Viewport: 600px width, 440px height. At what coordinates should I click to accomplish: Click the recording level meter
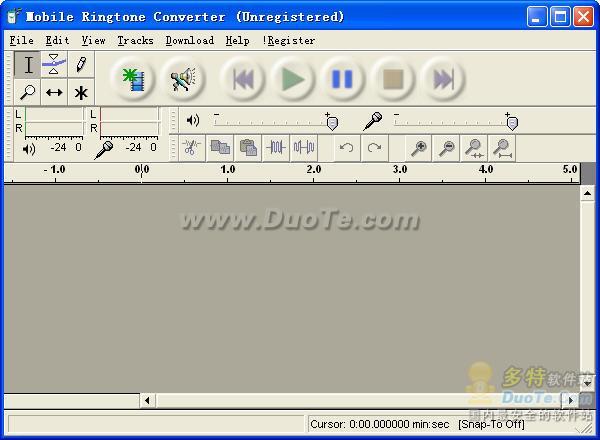[129, 122]
